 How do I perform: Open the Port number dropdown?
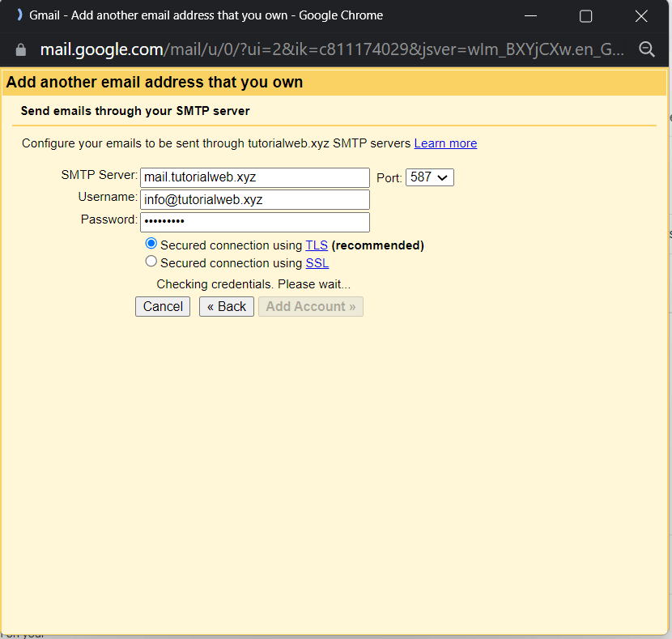pos(429,177)
